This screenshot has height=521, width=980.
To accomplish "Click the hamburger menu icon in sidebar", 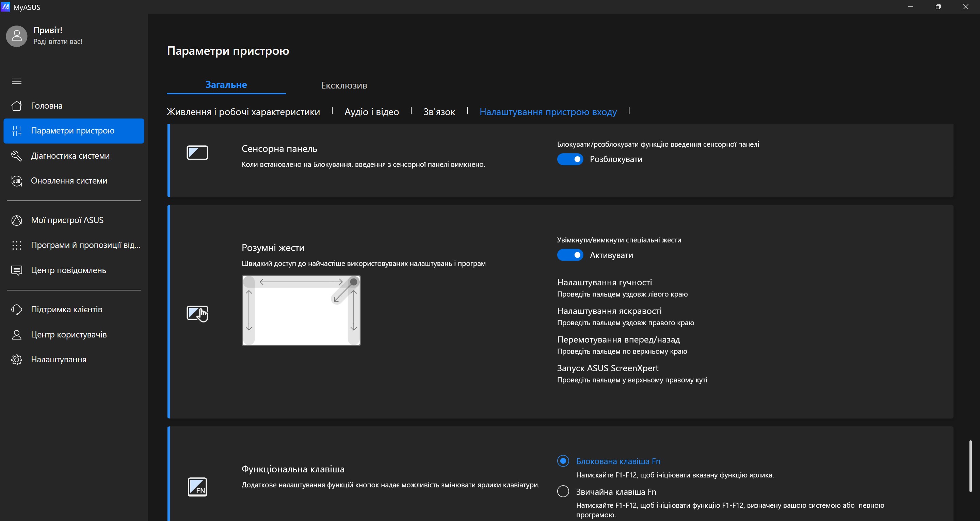I will tap(16, 81).
